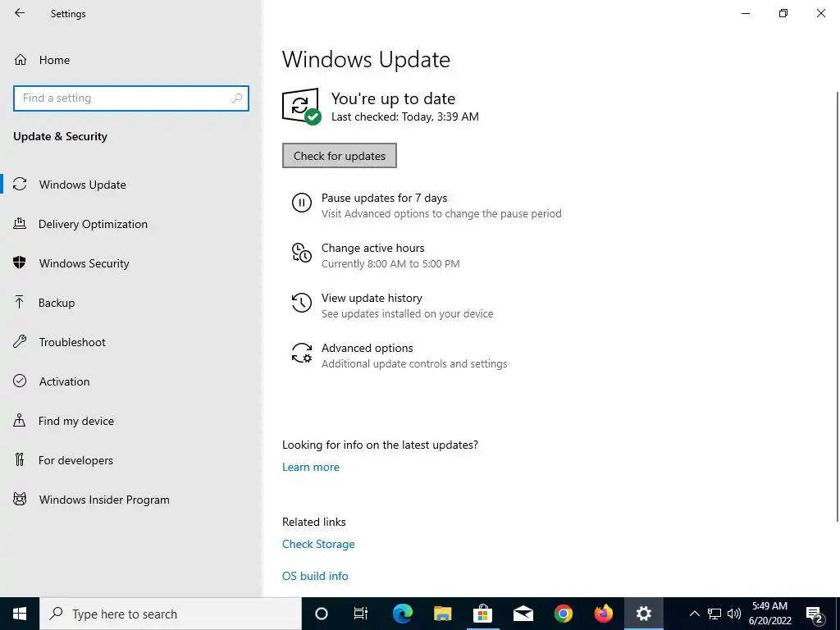Click the OS build info link

click(315, 576)
